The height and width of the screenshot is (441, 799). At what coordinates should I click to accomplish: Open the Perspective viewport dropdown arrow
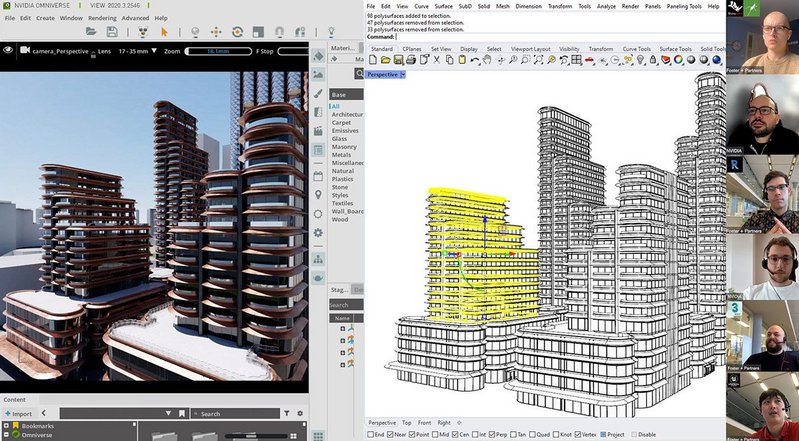tap(403, 74)
